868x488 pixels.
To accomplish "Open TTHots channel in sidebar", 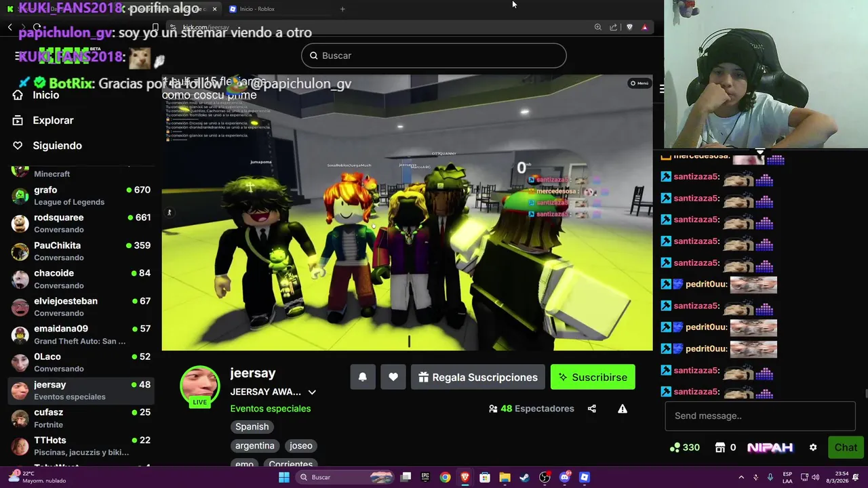I will click(81, 446).
